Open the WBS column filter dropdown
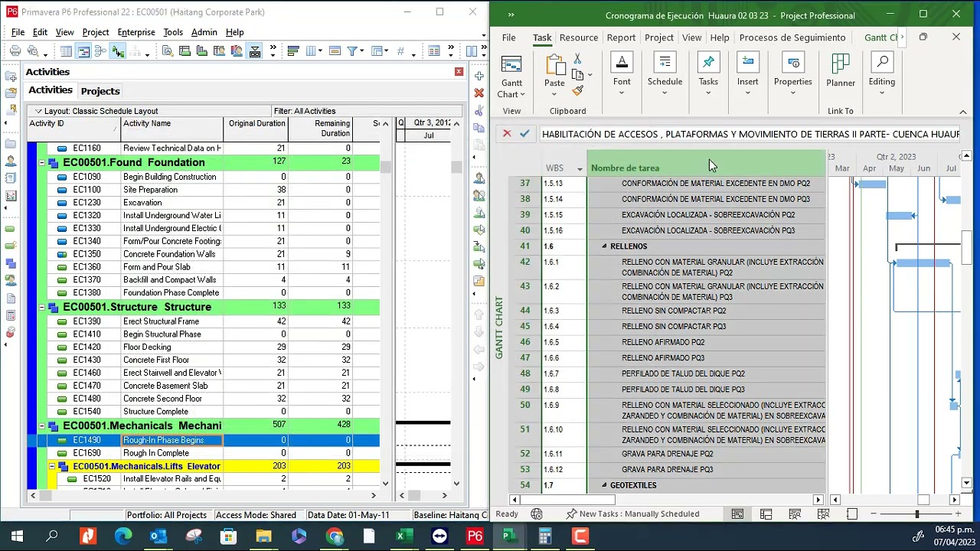This screenshot has width=980, height=551. point(580,168)
